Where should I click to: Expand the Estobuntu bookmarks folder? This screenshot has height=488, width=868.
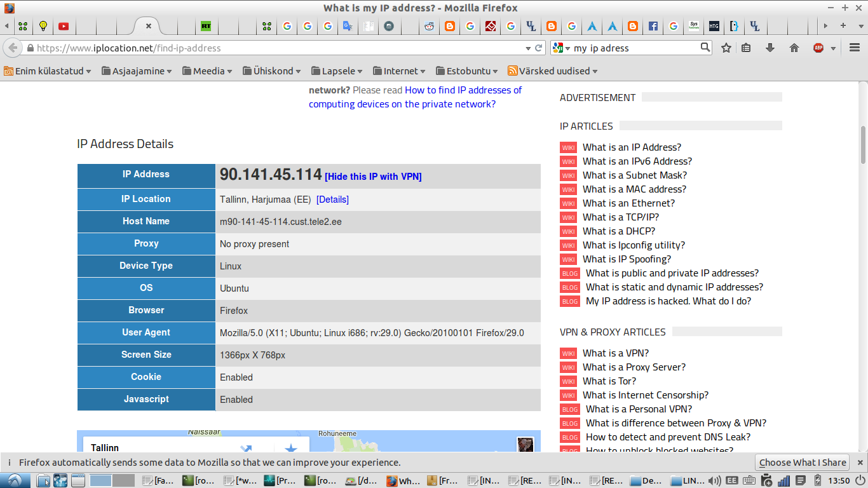467,71
